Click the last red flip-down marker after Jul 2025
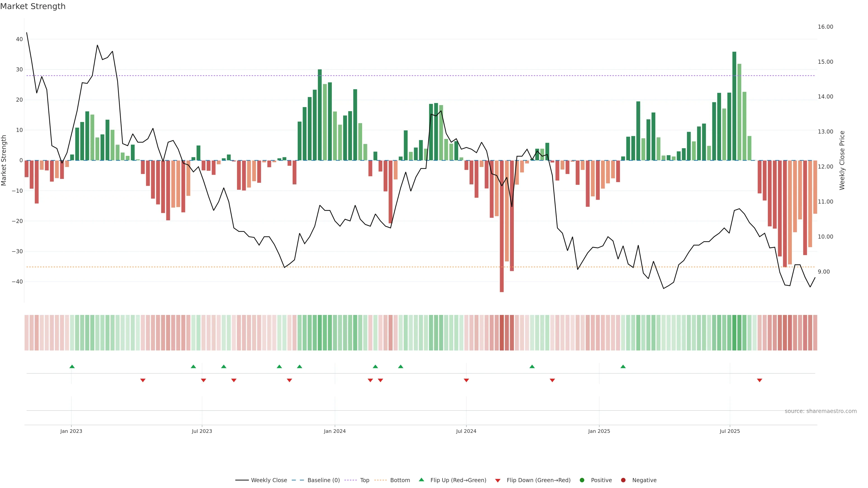 click(759, 380)
